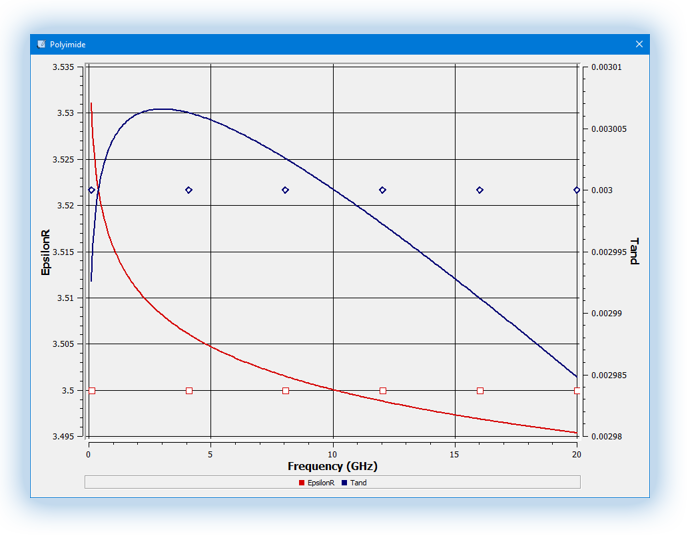Click the Polyimide window icon in title bar

[41, 45]
